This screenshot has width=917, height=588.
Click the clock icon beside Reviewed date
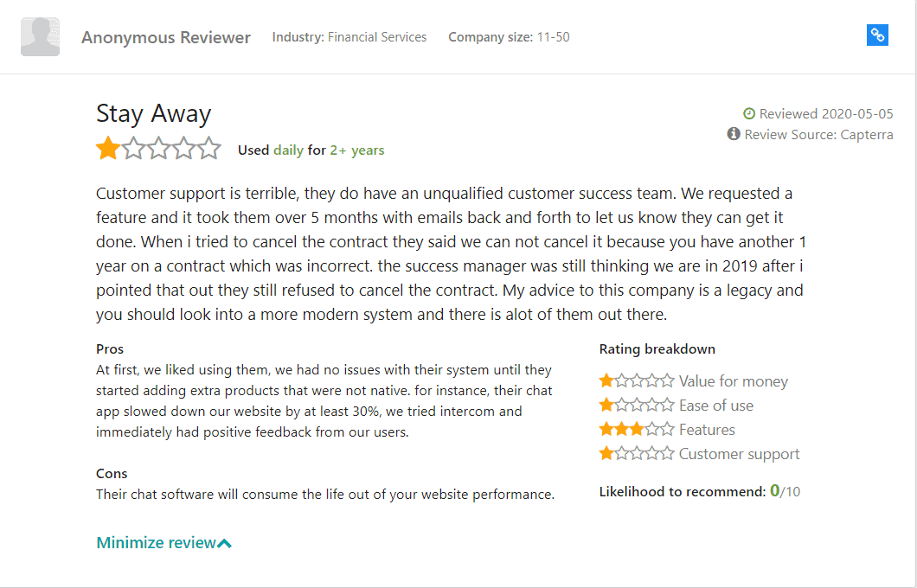point(748,113)
